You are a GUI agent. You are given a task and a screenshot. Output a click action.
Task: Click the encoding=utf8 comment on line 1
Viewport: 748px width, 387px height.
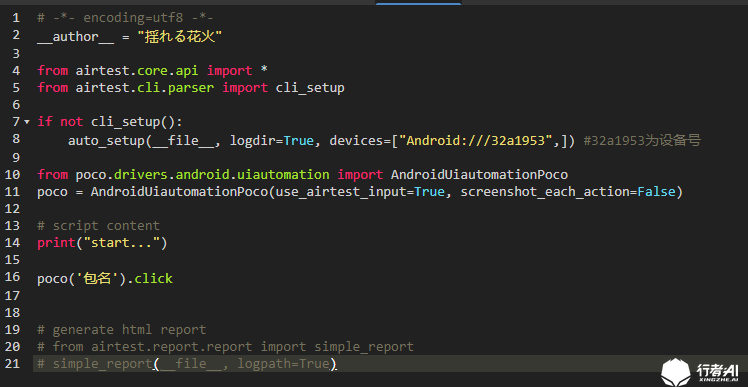pos(125,19)
